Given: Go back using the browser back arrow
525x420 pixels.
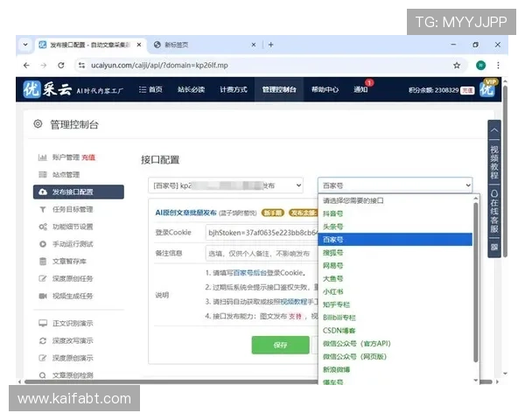Looking at the screenshot, I should 27,66.
